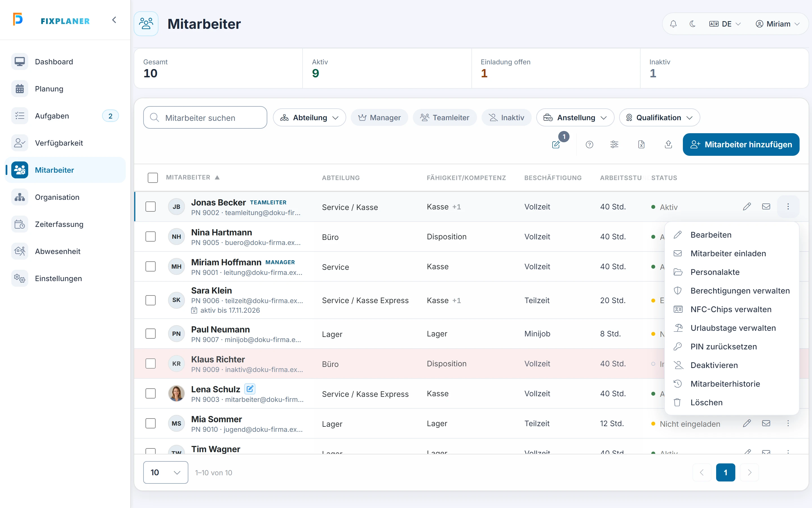Toggle the select-all employees checkbox
812x508 pixels.
click(153, 178)
